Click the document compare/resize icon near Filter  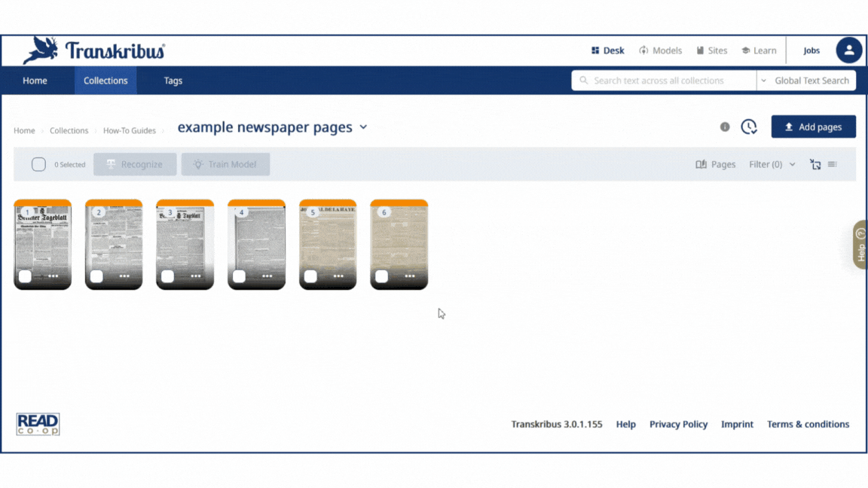815,164
